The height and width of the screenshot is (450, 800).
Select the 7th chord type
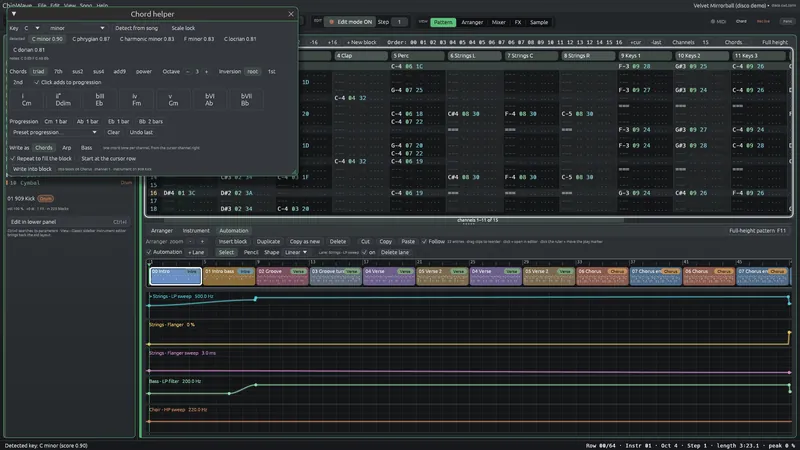[58, 71]
